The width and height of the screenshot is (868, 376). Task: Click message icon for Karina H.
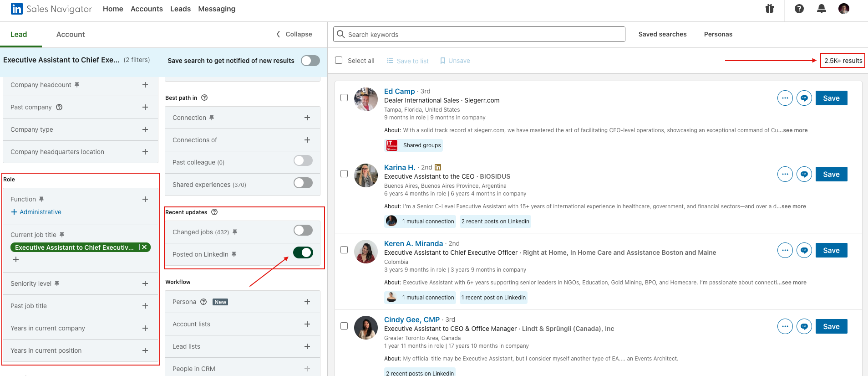(804, 174)
